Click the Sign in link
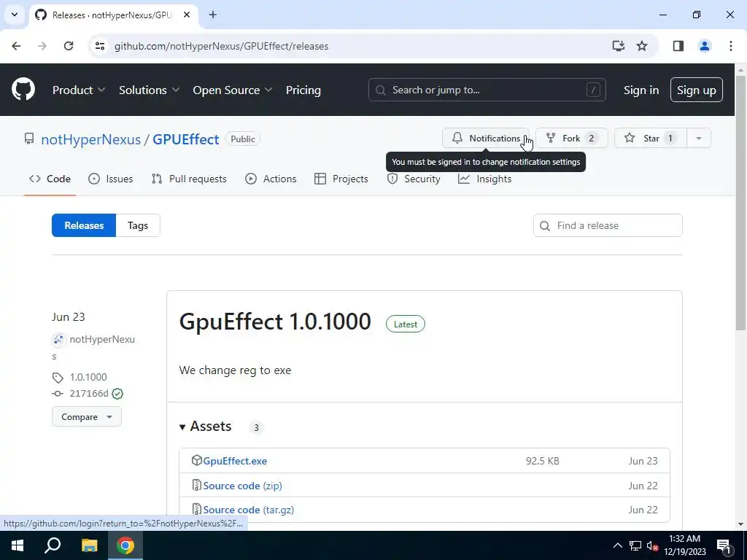Screen dimensions: 747x560 click(641, 90)
